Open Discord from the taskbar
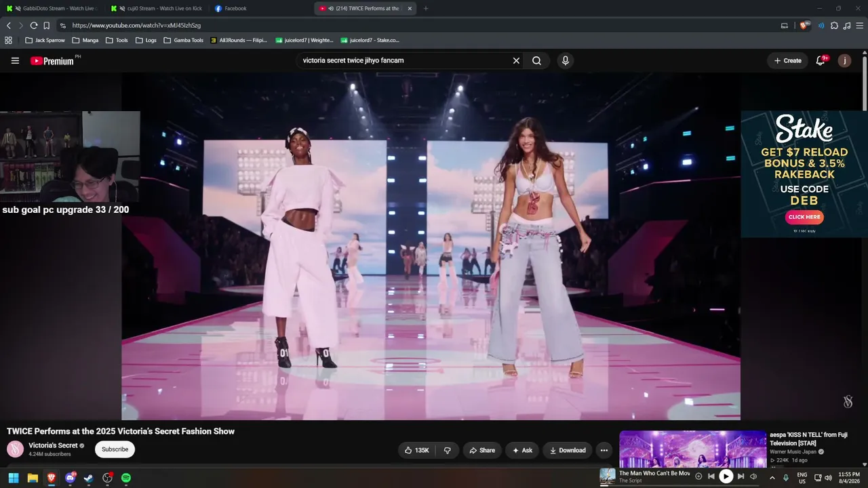The height and width of the screenshot is (488, 868). [x=70, y=478]
